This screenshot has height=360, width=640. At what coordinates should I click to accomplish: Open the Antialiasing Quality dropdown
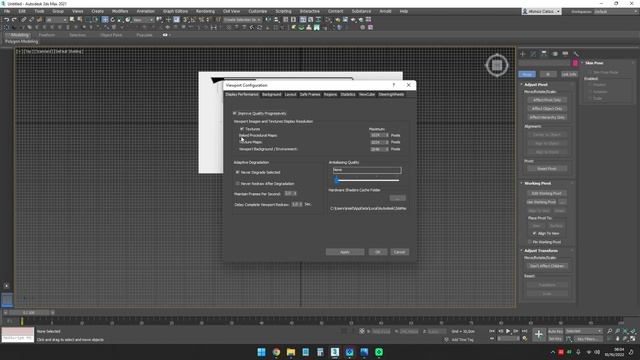click(x=367, y=170)
